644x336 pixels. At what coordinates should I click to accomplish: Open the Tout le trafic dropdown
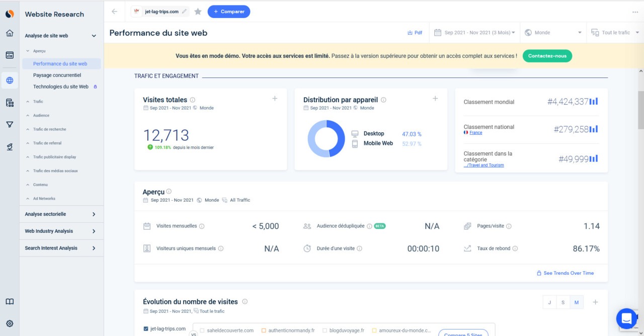tap(615, 33)
